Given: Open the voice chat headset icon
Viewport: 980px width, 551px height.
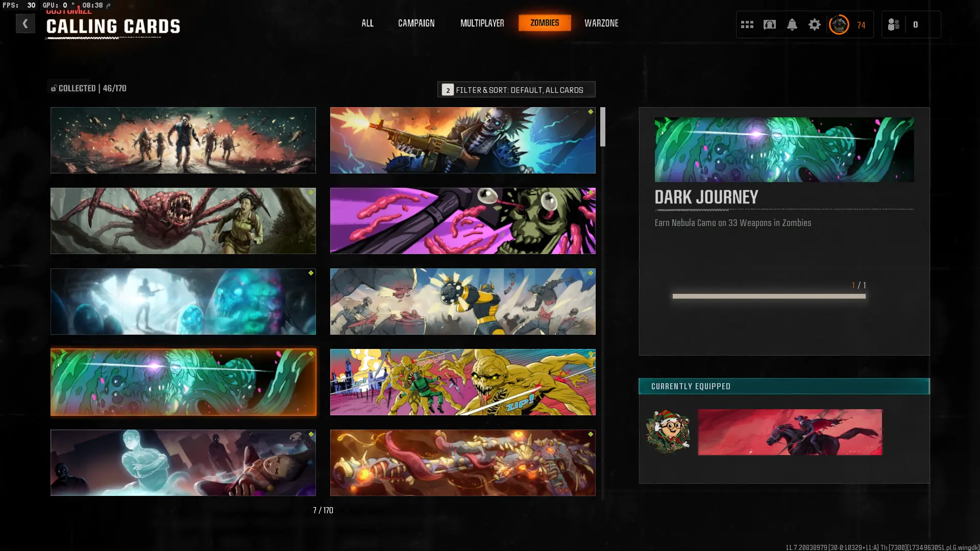Looking at the screenshot, I should (769, 24).
